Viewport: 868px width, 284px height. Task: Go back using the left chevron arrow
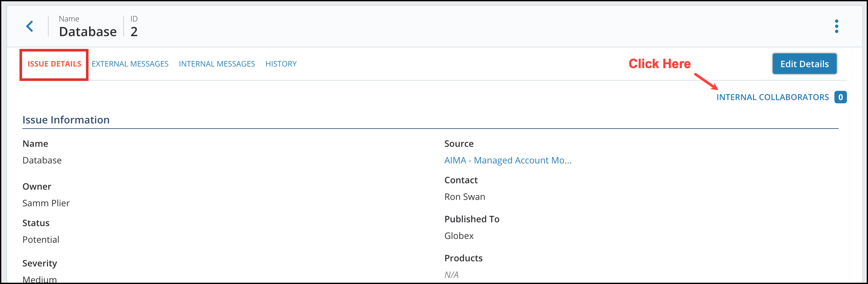point(30,26)
